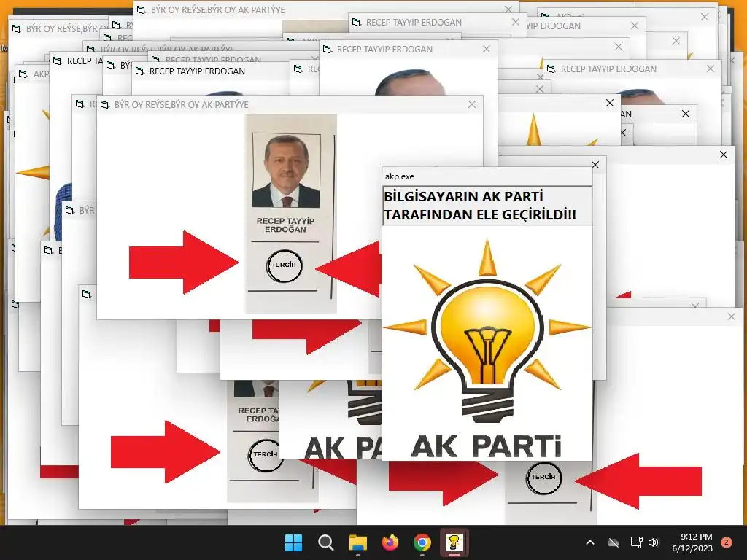
Task: Open Firefox from the taskbar
Action: (x=390, y=542)
